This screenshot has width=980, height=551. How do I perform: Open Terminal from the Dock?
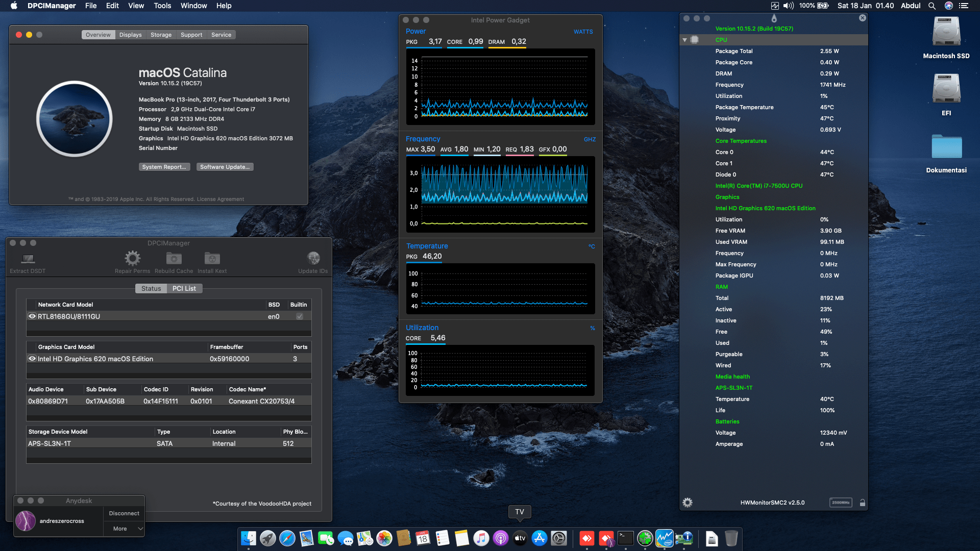pos(626,538)
